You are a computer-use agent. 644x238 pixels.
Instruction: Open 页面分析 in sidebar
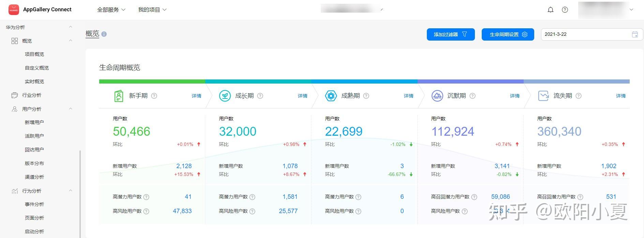point(34,218)
